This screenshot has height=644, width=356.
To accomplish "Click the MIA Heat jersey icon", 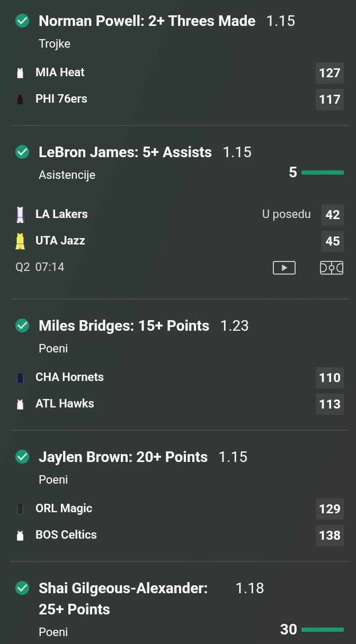I will click(20, 73).
